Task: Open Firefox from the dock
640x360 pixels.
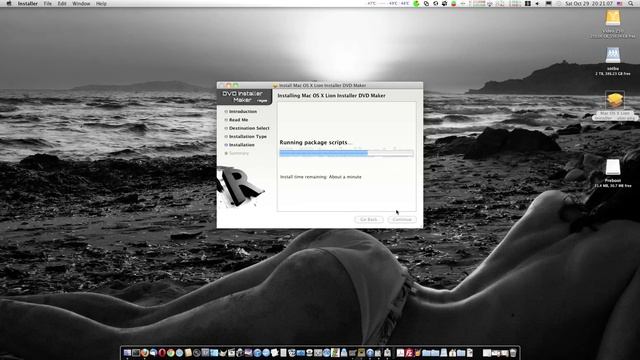Action: [x=144, y=353]
